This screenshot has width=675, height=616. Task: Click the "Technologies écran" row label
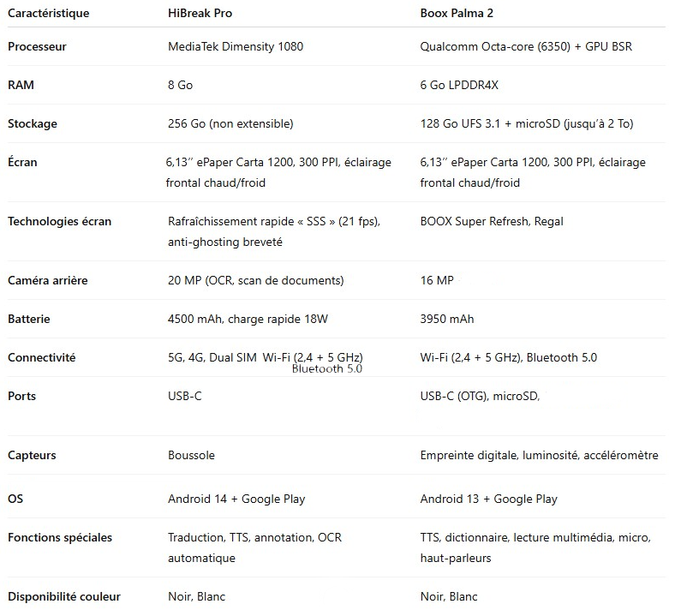(x=59, y=221)
